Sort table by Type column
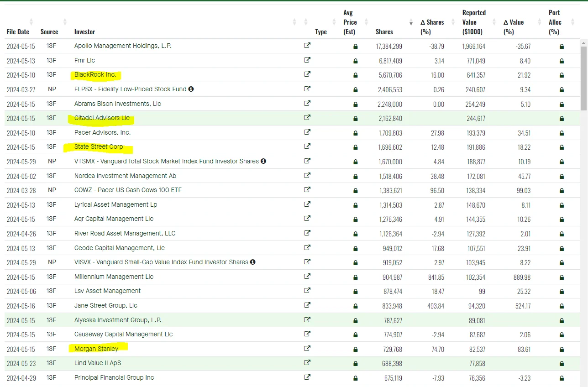The height and width of the screenshot is (387, 588). coord(335,22)
